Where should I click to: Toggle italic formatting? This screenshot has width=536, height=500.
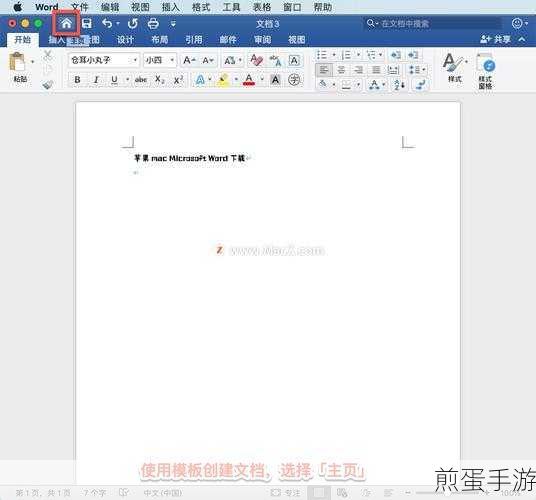(x=96, y=80)
